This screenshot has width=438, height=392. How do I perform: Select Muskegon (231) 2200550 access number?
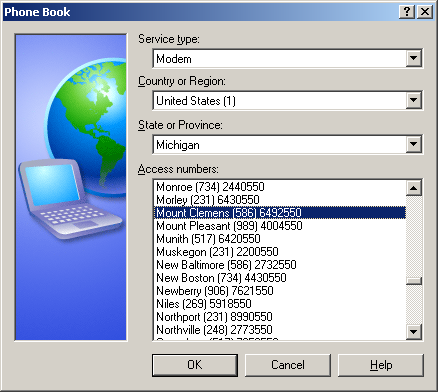tap(280, 252)
